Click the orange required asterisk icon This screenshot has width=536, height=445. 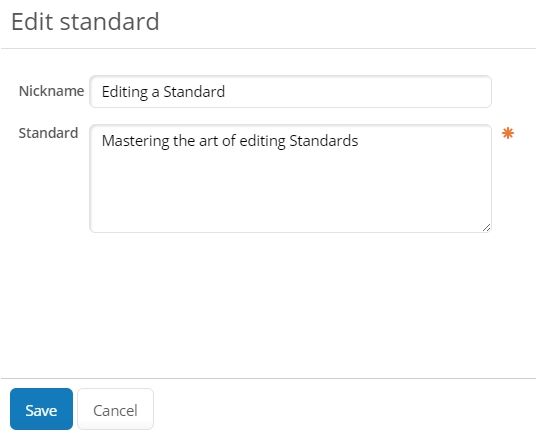coord(508,133)
